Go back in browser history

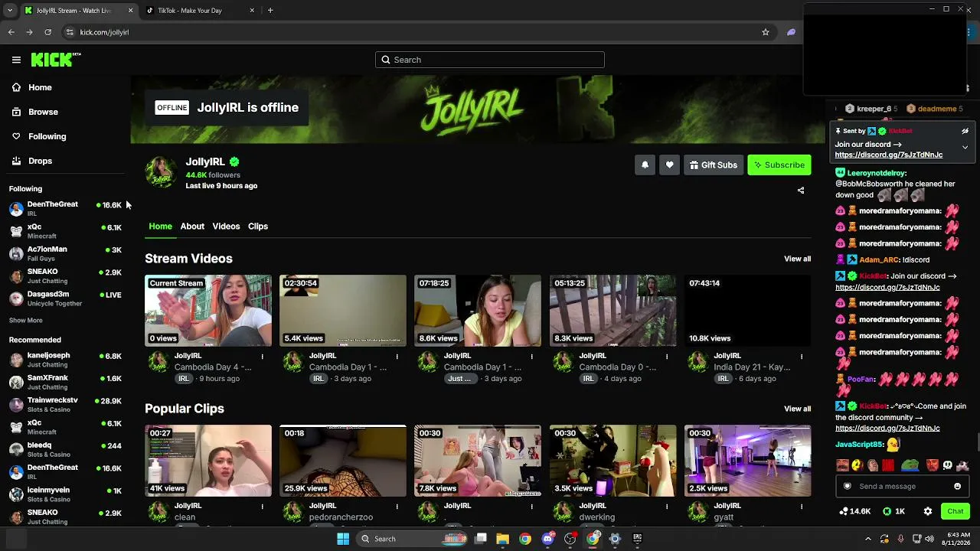(11, 32)
